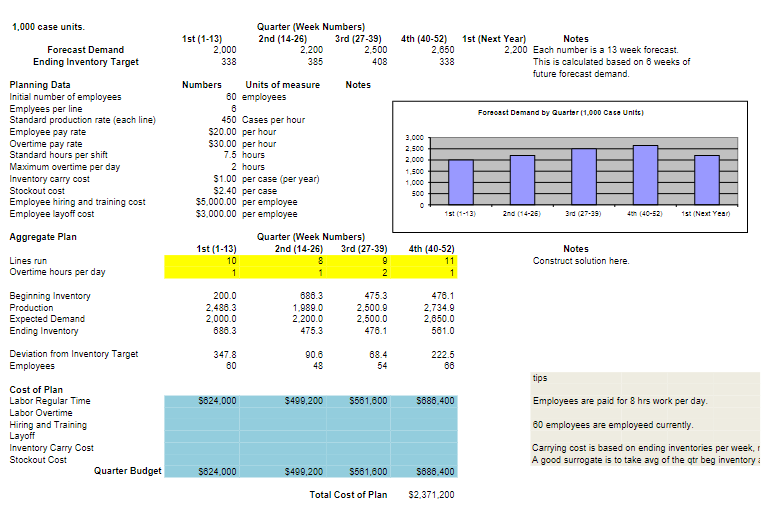780x515 pixels.
Task: Click the 1st quarter Production value 2,486.3
Action: (221, 308)
